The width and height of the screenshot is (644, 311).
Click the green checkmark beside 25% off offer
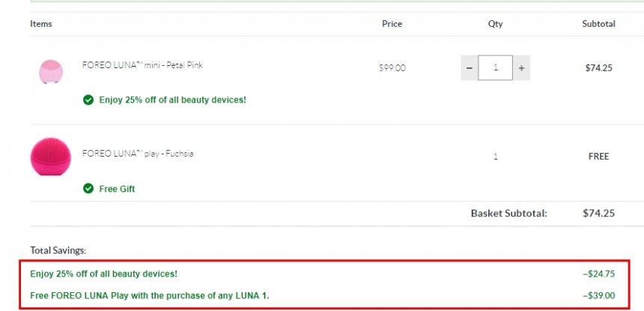pos(88,100)
